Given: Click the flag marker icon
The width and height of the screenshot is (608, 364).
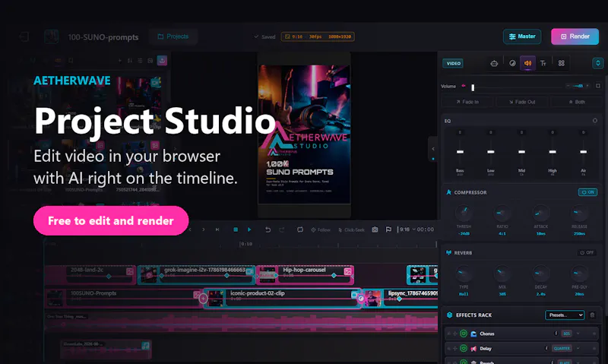Looking at the screenshot, I should 388,229.
